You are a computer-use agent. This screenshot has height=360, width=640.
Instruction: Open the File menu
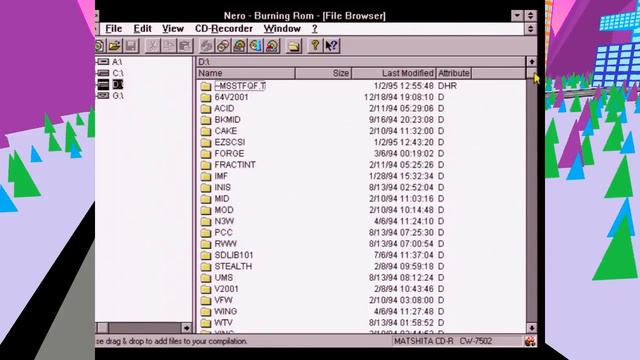(113, 29)
